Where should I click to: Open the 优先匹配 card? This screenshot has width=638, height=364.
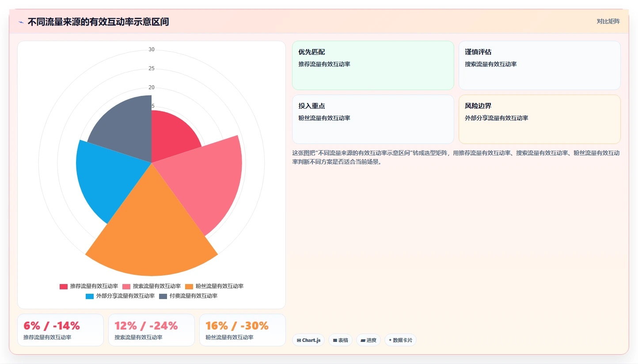point(373,65)
